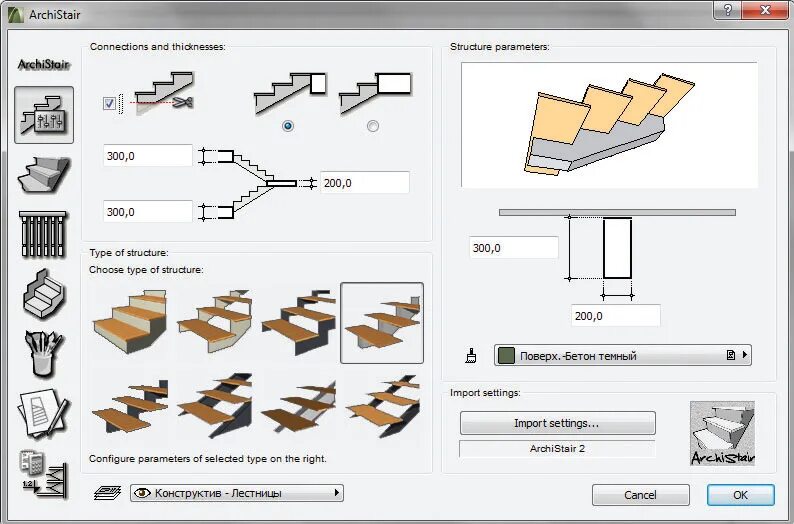794x524 pixels.
Task: Edit the upper landing thickness 300,0 field
Action: [148, 155]
